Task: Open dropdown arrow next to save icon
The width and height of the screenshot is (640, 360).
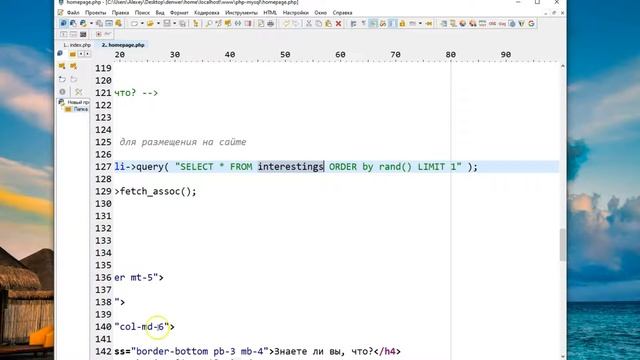Action: point(175,24)
